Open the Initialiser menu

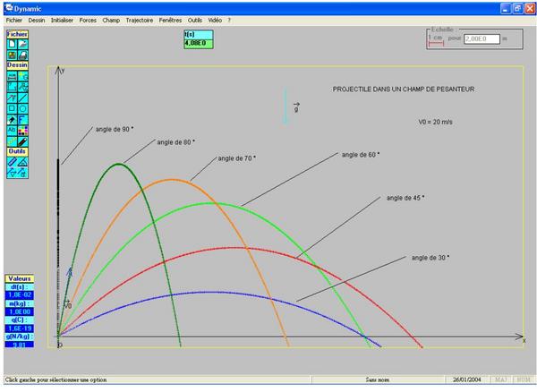click(x=62, y=21)
